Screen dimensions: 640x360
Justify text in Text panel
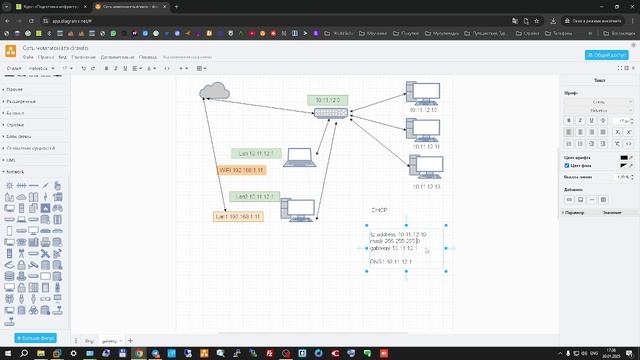pos(603,132)
